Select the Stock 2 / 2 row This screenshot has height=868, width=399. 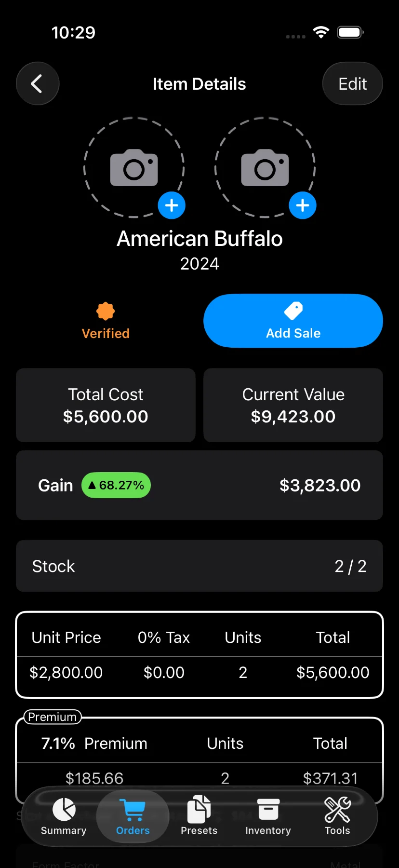pos(199,566)
